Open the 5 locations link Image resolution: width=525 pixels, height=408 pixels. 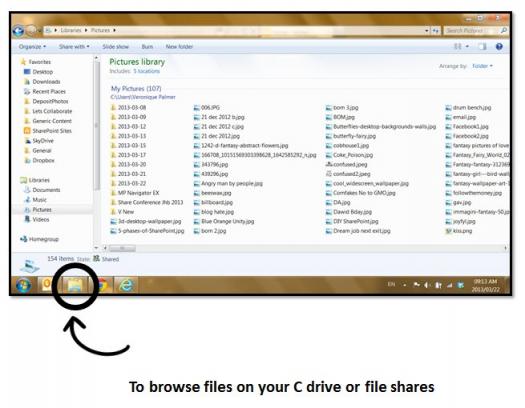click(x=146, y=71)
